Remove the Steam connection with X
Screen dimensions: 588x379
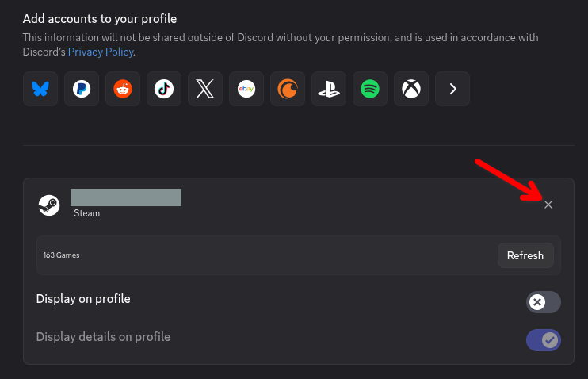click(548, 205)
